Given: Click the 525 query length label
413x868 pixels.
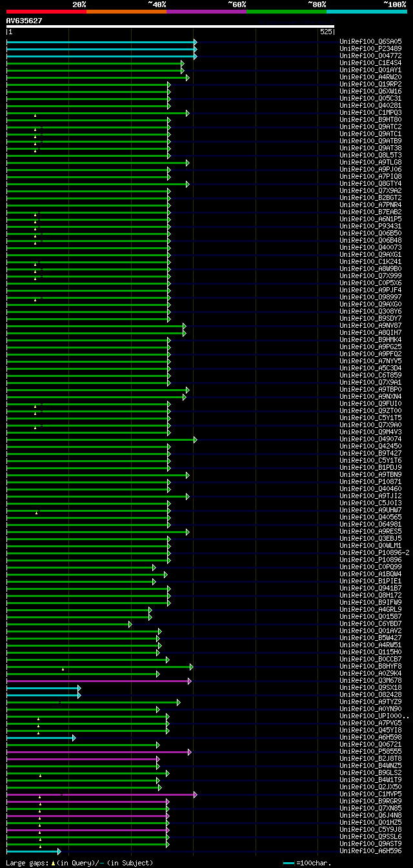Looking at the screenshot, I should (x=326, y=32).
